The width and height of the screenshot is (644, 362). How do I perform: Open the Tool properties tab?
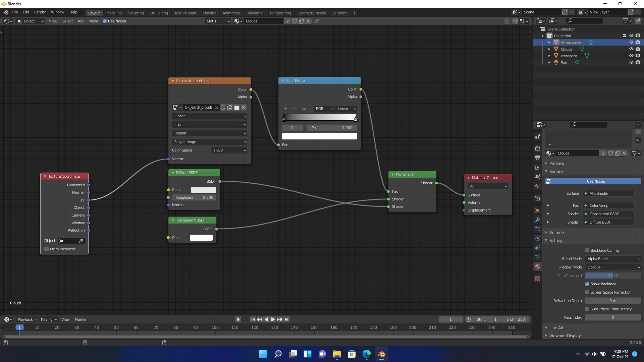click(x=538, y=136)
